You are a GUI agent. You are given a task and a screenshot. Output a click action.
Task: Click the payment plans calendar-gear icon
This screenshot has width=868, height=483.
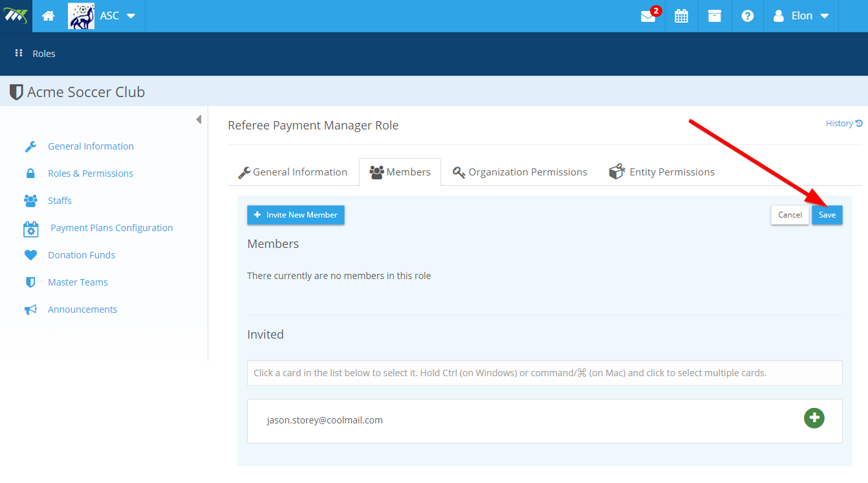[31, 229]
